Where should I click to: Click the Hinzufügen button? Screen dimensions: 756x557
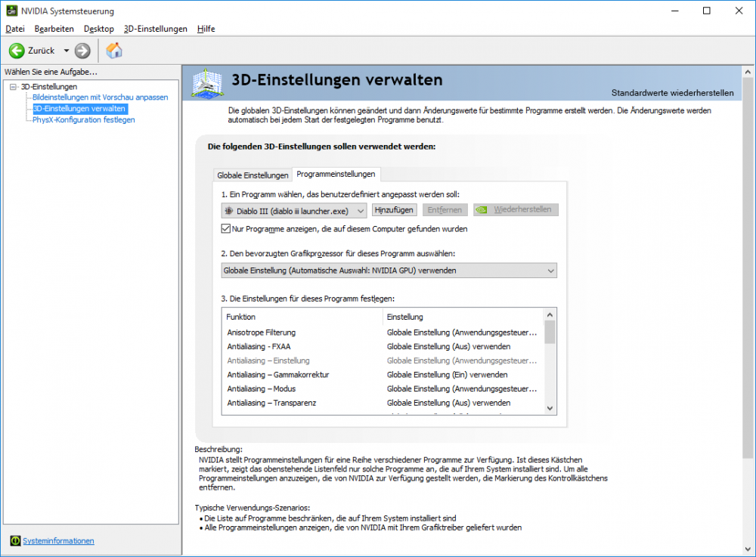click(x=394, y=210)
